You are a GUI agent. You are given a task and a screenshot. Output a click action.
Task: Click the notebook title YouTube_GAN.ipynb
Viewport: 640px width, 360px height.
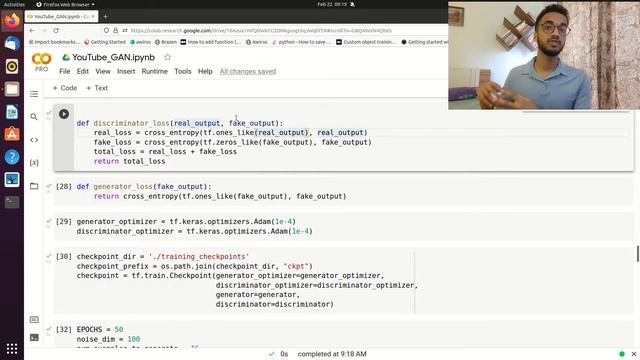coord(113,58)
